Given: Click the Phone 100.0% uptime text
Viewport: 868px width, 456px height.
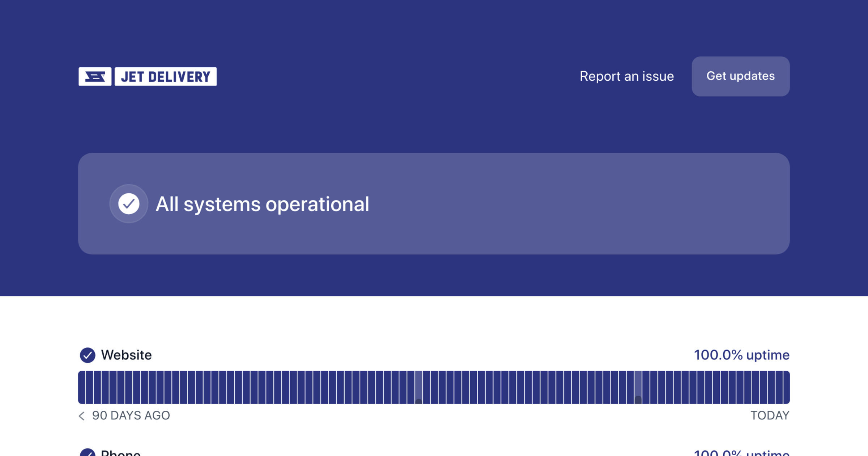Looking at the screenshot, I should 741,453.
